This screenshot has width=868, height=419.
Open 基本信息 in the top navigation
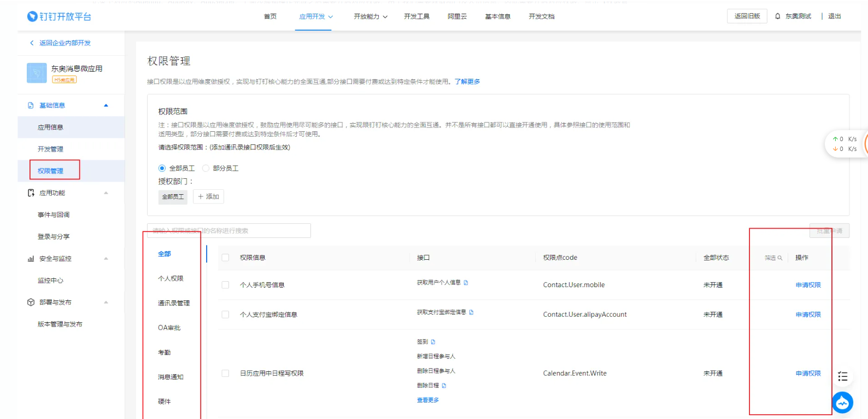point(497,16)
